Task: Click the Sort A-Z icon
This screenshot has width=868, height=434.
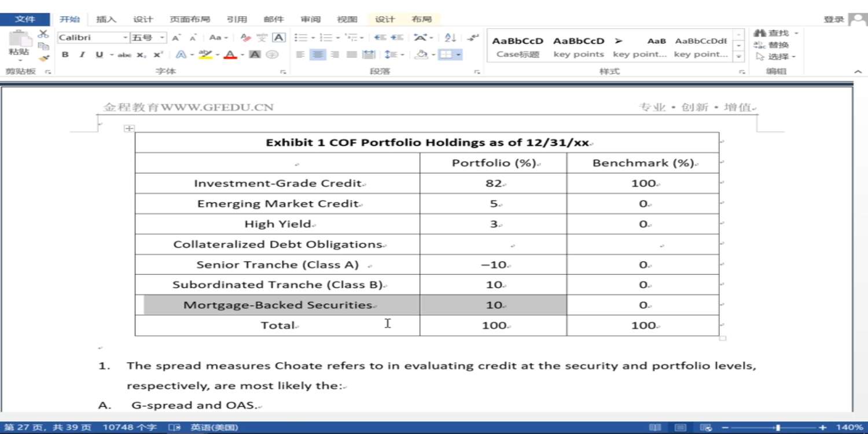Action: coord(450,38)
